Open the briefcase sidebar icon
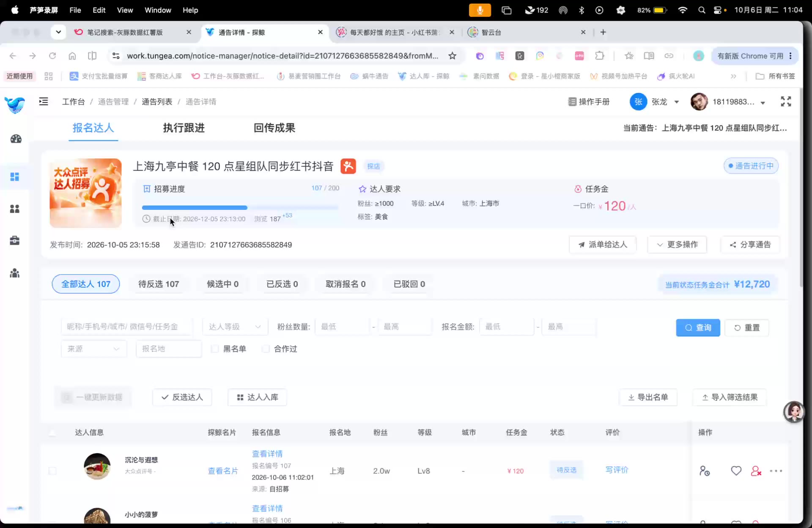Screen dimensions: 812x528 click(x=15, y=240)
